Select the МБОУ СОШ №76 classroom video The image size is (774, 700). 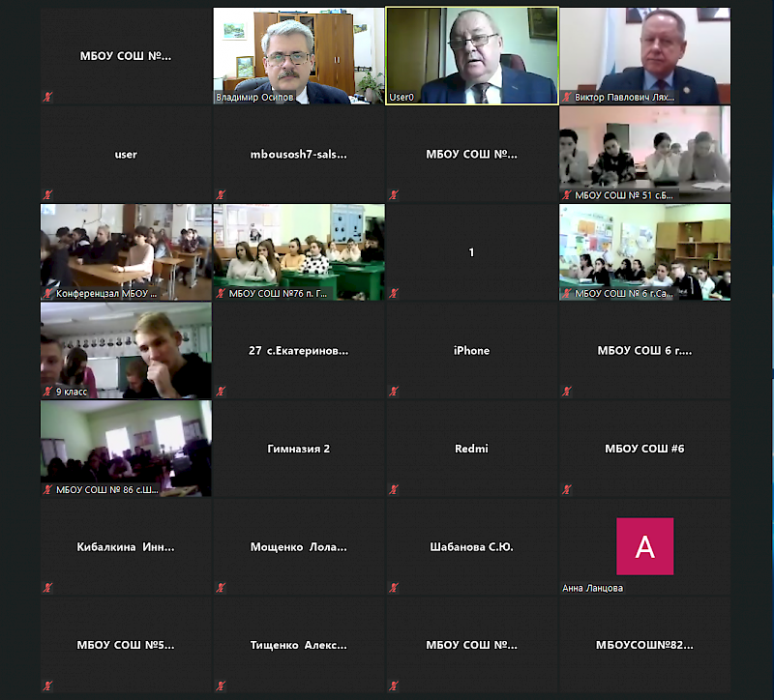tap(299, 252)
